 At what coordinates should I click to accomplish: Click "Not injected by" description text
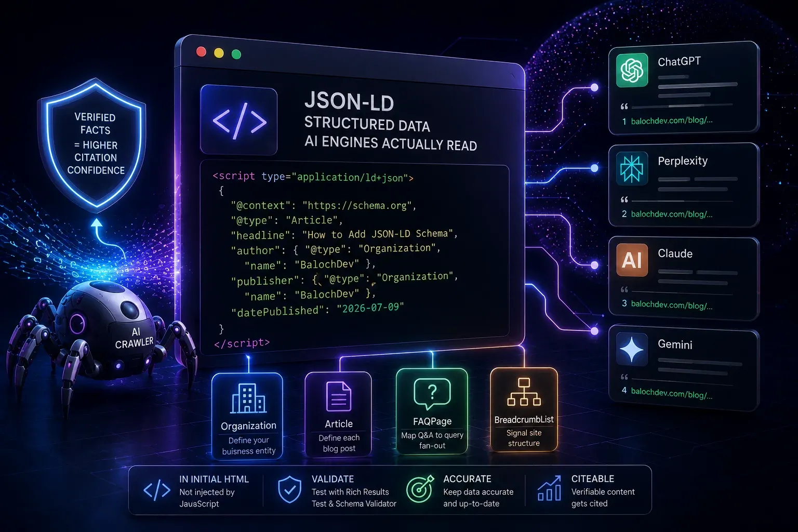[207, 492]
